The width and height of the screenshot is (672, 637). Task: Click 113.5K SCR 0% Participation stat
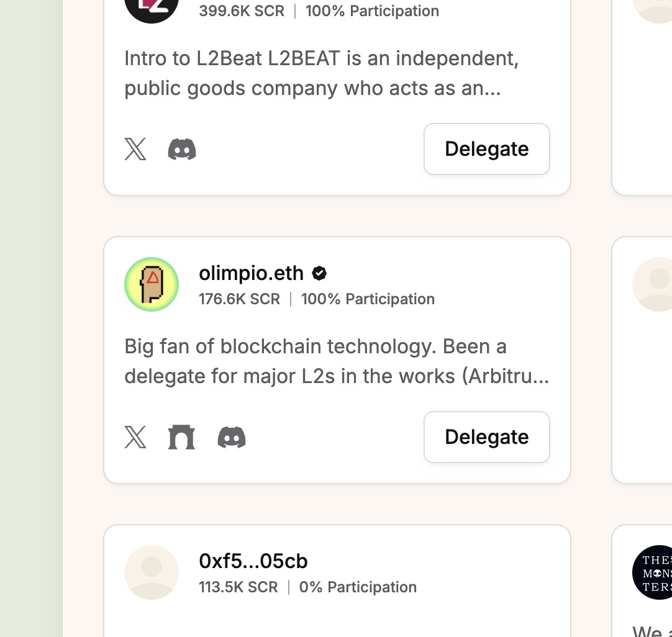pyautogui.click(x=307, y=587)
